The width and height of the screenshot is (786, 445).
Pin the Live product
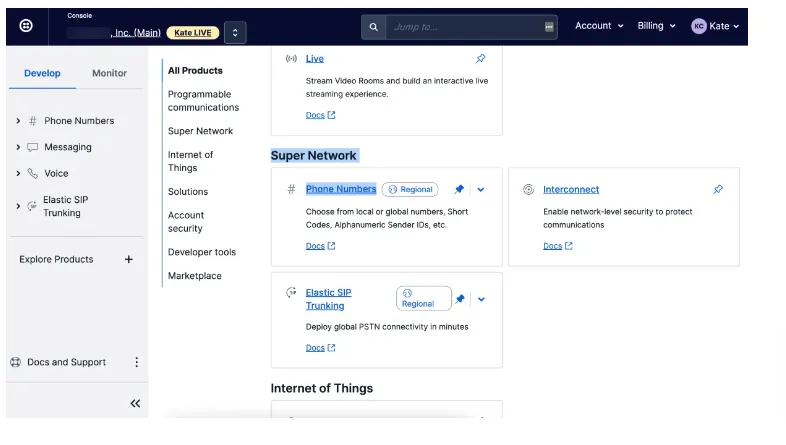coord(481,59)
